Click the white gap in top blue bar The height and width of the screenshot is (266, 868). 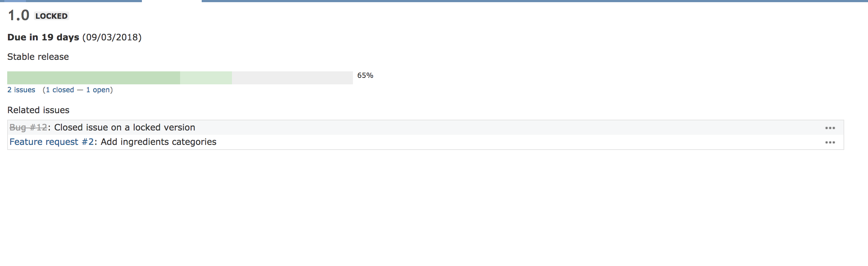tap(172, 1)
